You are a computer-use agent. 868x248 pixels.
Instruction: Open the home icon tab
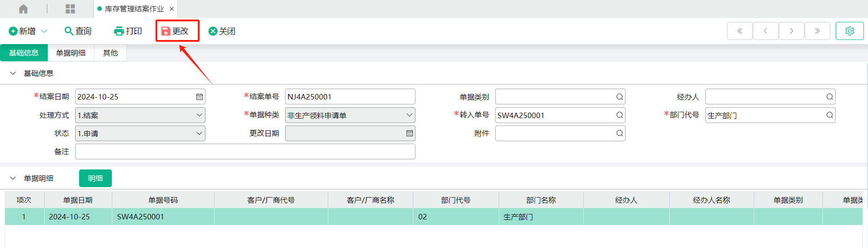pyautogui.click(x=23, y=9)
